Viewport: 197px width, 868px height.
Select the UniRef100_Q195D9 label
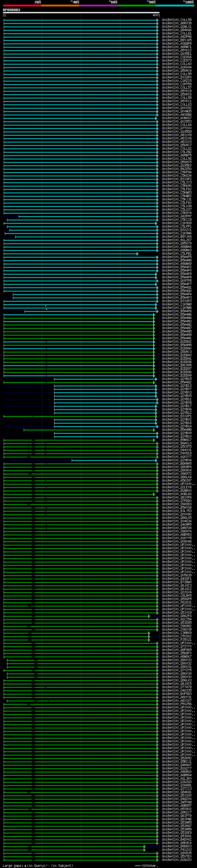[x=177, y=132]
